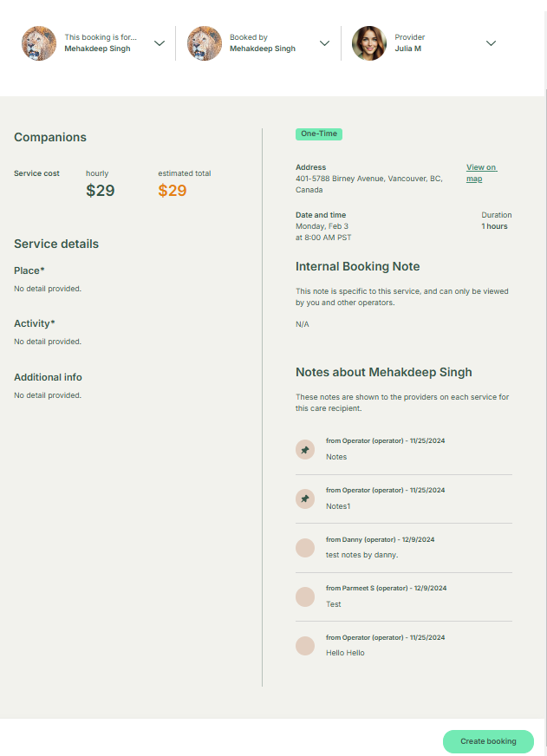Click the care recipient lion avatar
Viewport: 547px width, 756px height.
tap(39, 43)
